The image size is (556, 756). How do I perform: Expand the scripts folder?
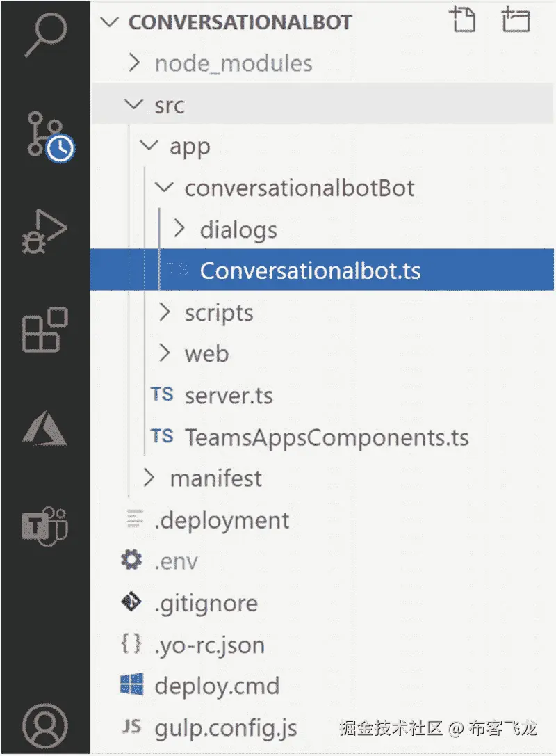tap(218, 313)
